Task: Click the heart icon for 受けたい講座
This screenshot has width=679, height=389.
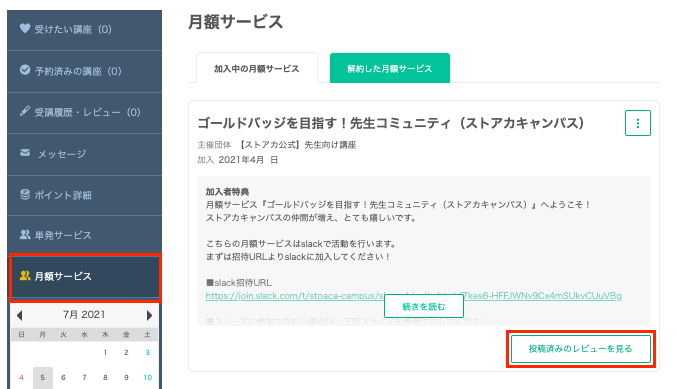Action: [x=25, y=29]
